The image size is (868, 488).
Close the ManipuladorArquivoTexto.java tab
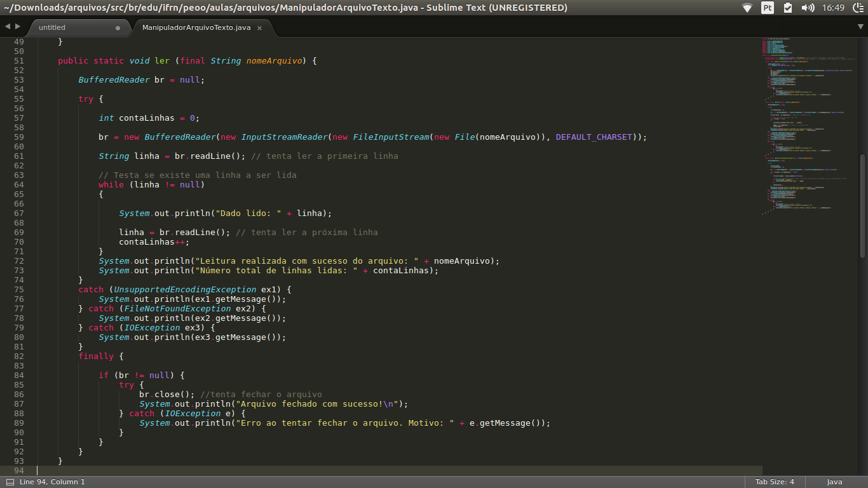click(x=259, y=28)
